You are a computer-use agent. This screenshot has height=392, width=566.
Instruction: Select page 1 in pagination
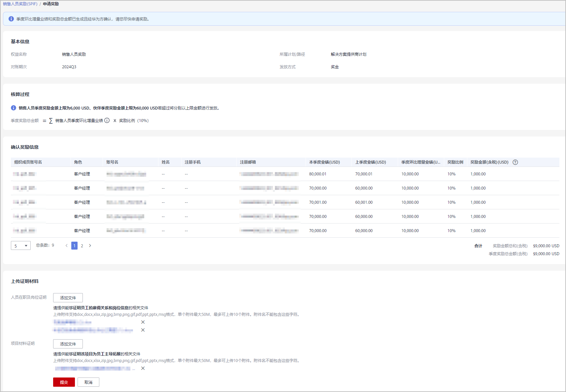click(x=74, y=246)
